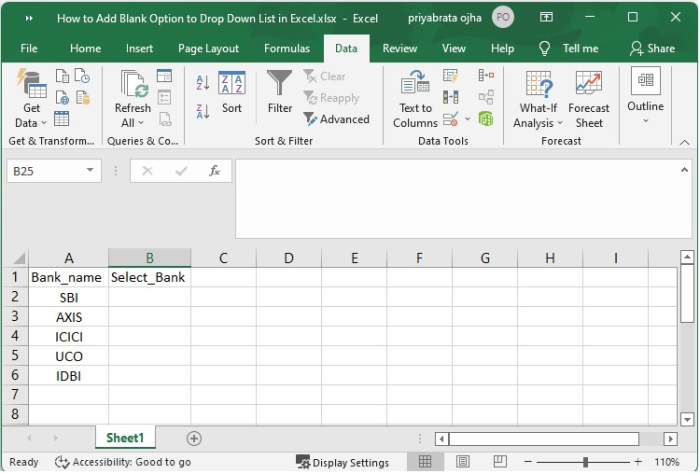The height and width of the screenshot is (474, 700).
Task: Switch to the Insert ribbon tab
Action: point(139,48)
